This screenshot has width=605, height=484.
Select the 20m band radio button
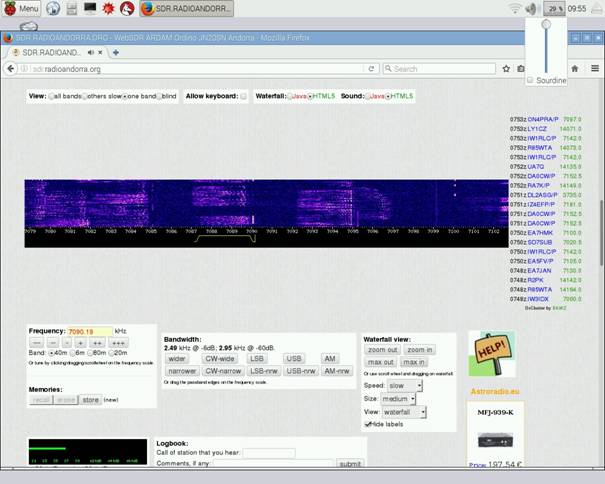112,353
